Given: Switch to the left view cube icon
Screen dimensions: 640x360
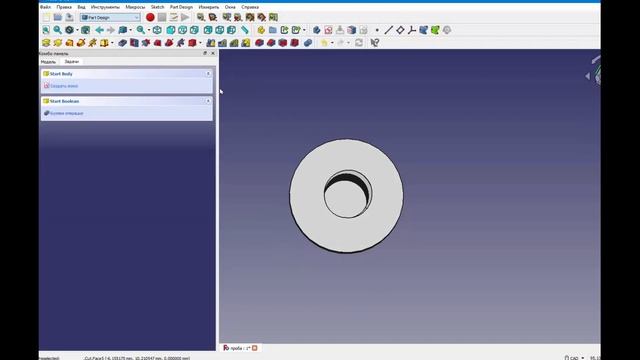Looking at the screenshot, I should [231, 30].
